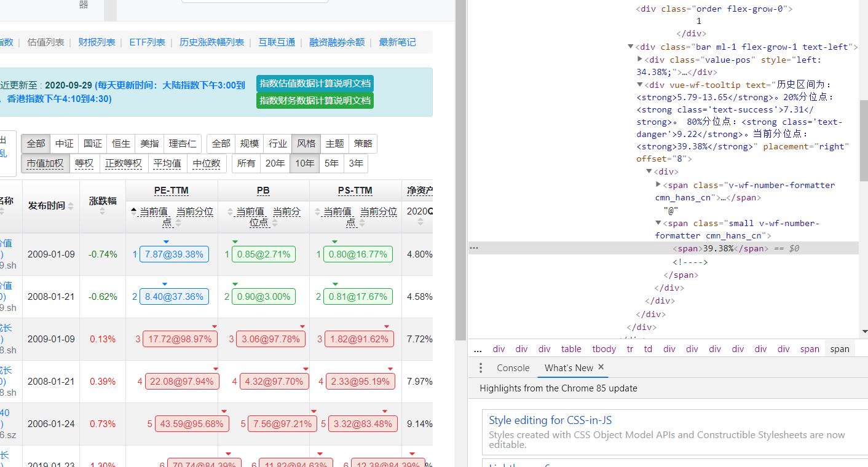868x467 pixels.
Task: Open ETF列表 navigation tab
Action: click(x=147, y=42)
